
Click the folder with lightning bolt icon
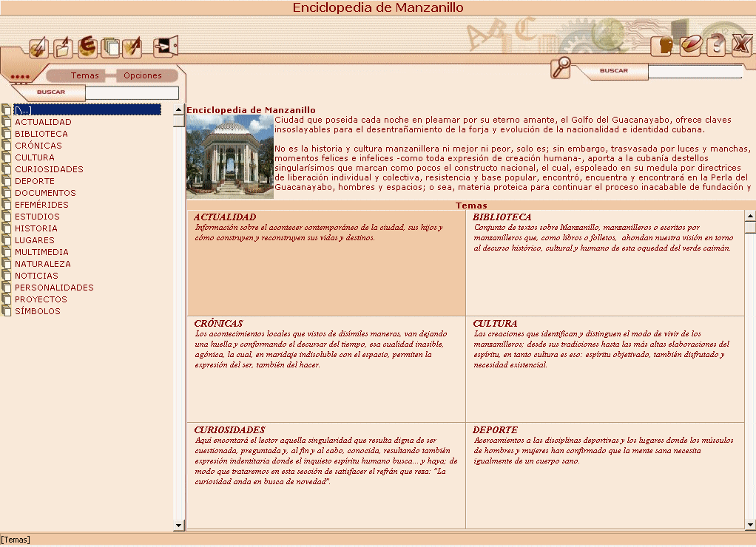point(63,48)
